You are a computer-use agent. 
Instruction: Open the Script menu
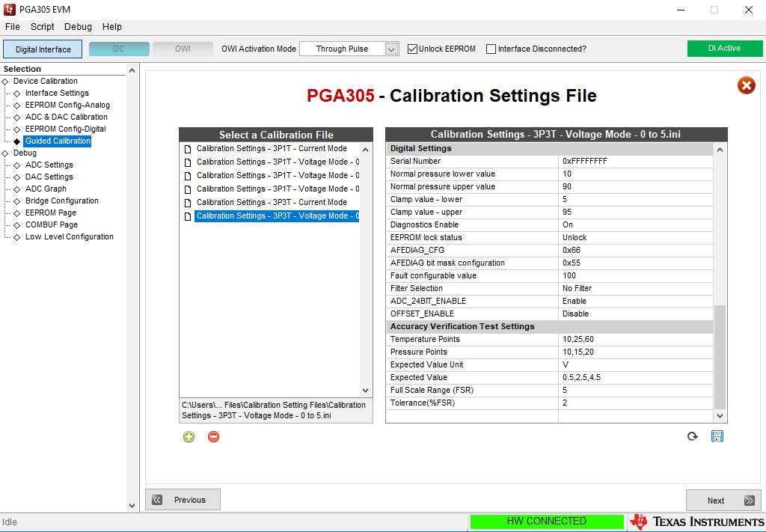[42, 27]
